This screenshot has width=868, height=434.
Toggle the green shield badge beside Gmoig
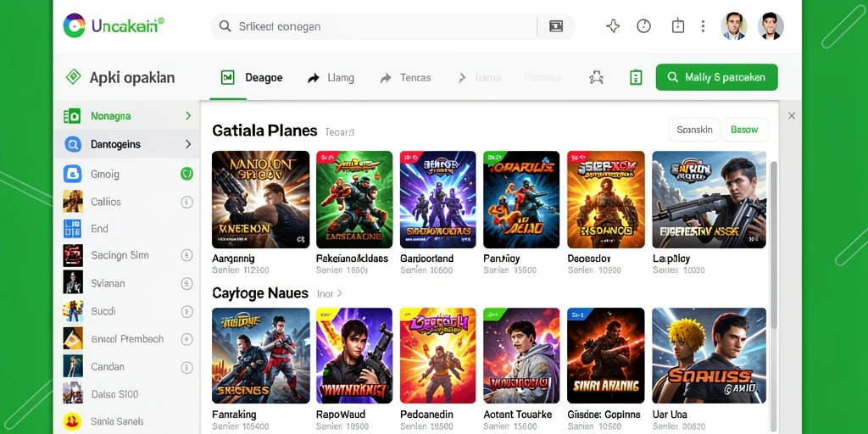[x=186, y=175]
